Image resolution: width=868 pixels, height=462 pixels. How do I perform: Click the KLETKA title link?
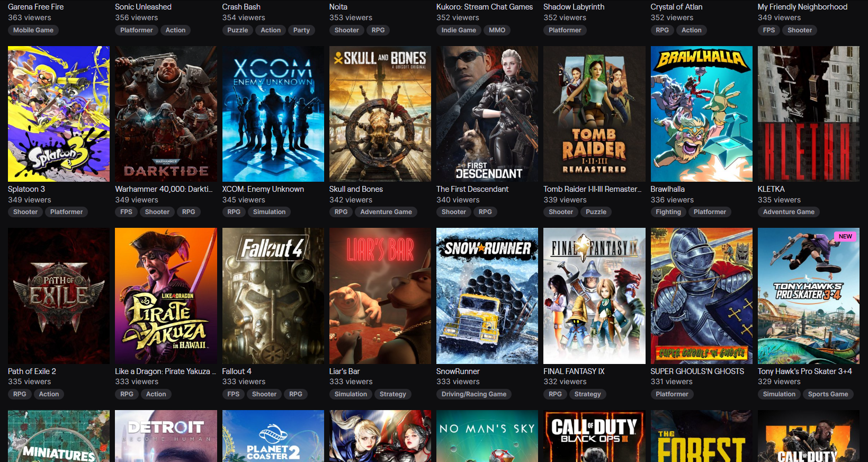click(771, 189)
